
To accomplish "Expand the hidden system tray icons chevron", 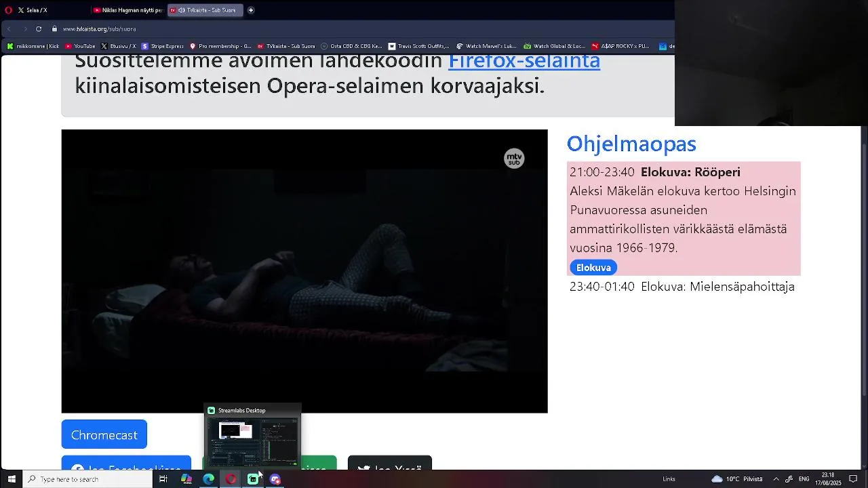I will click(776, 479).
